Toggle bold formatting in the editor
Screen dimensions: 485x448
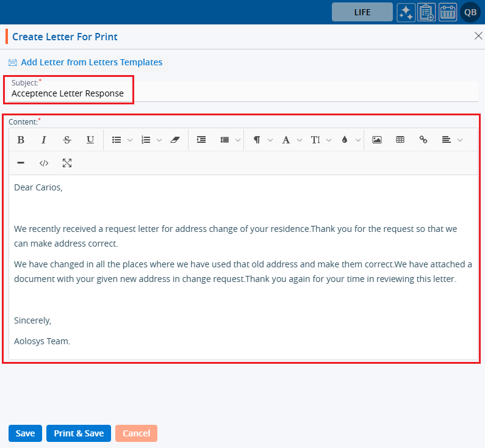(x=21, y=140)
